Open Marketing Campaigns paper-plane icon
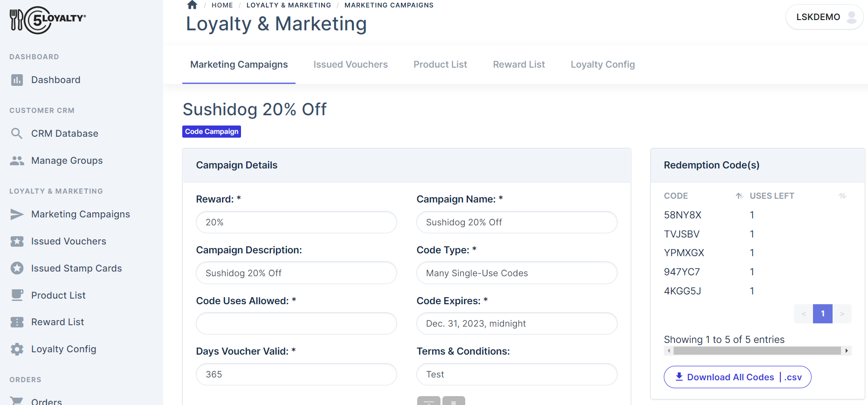 [17, 214]
